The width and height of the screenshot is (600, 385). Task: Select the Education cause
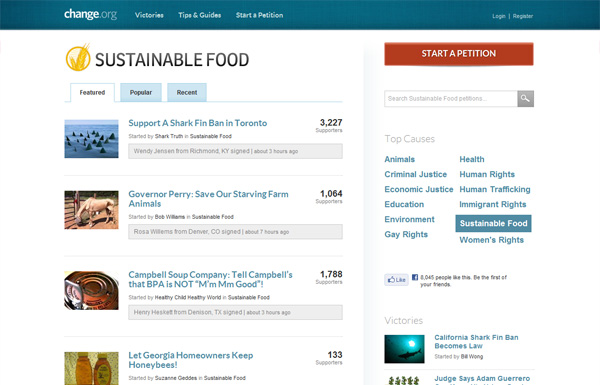tap(404, 204)
